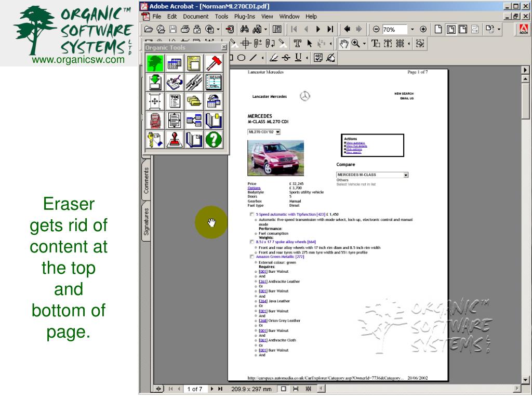Click the chain links icon in Organic Tools

coord(194,83)
